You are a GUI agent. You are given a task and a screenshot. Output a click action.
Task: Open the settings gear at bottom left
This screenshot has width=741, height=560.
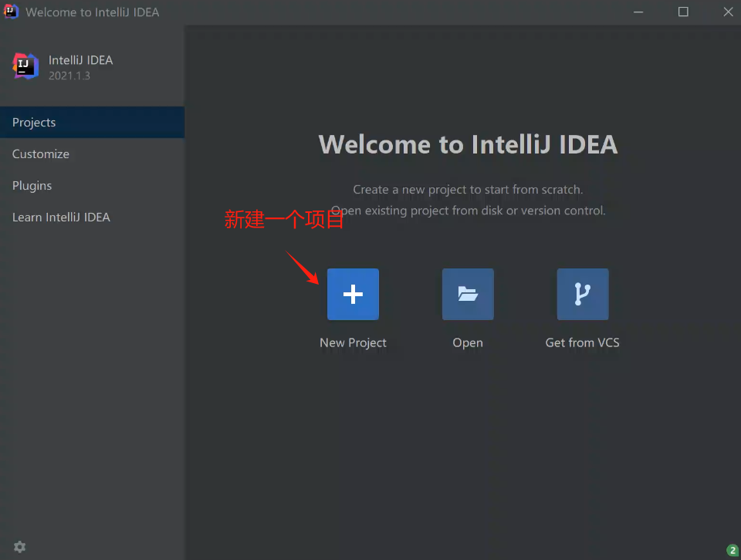click(19, 547)
